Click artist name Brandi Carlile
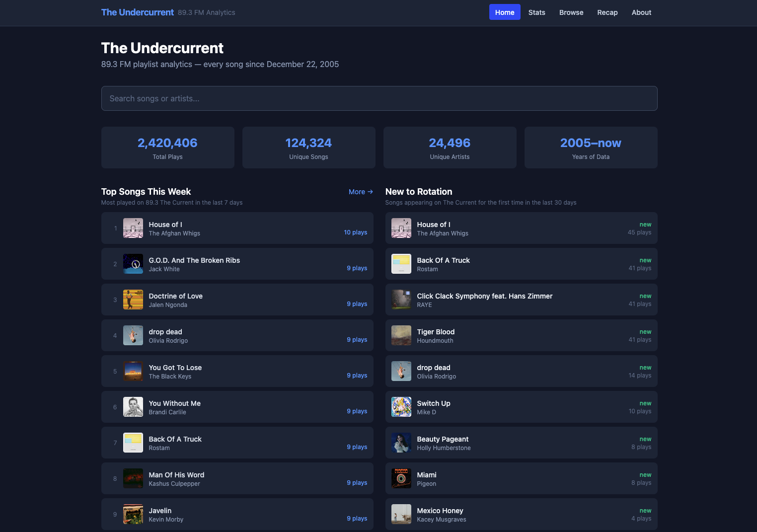The height and width of the screenshot is (532, 757). click(167, 412)
